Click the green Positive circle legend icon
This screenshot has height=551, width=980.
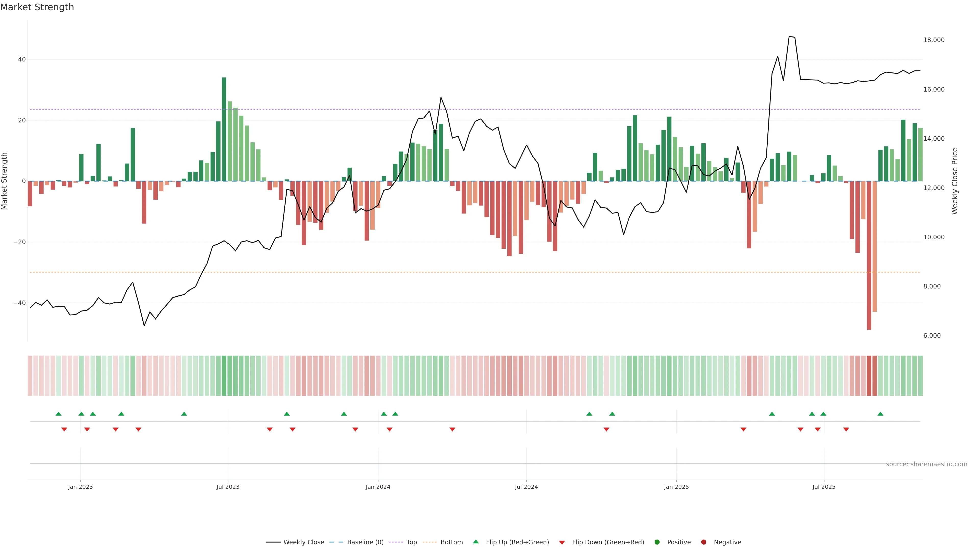[x=657, y=542]
